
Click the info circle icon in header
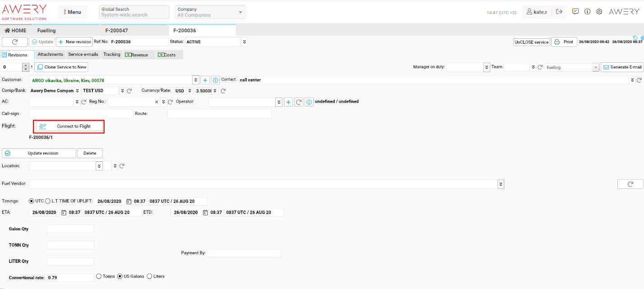pyautogui.click(x=587, y=12)
